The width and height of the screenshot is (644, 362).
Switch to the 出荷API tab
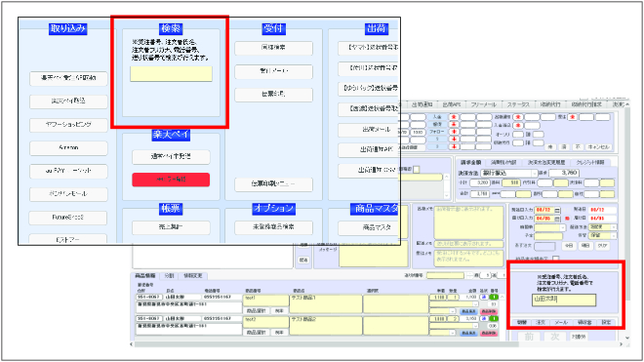pyautogui.click(x=451, y=104)
